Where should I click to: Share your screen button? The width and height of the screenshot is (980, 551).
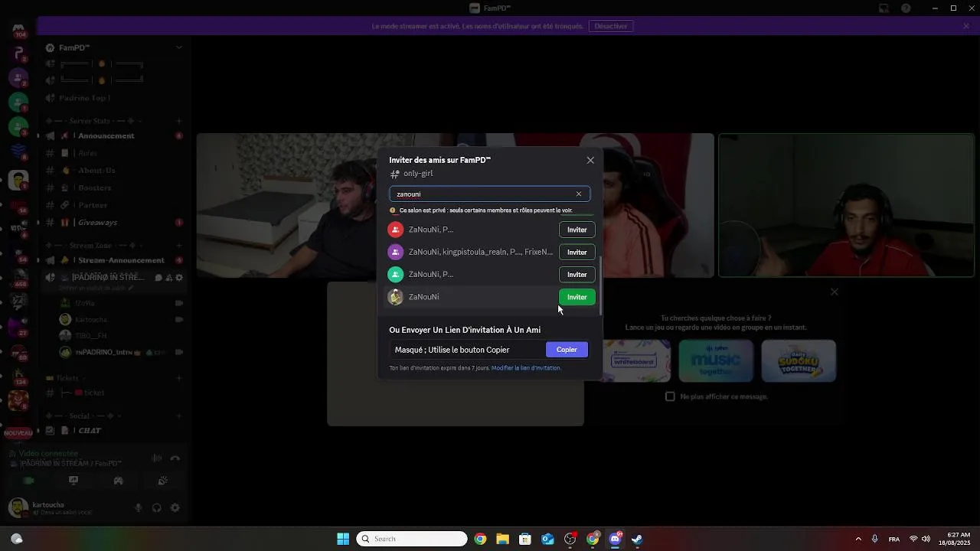pyautogui.click(x=73, y=481)
